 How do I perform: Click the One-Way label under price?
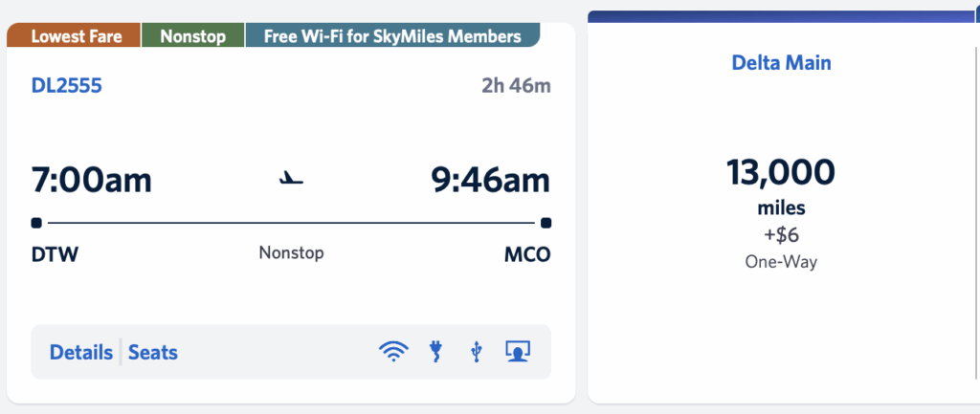[781, 261]
